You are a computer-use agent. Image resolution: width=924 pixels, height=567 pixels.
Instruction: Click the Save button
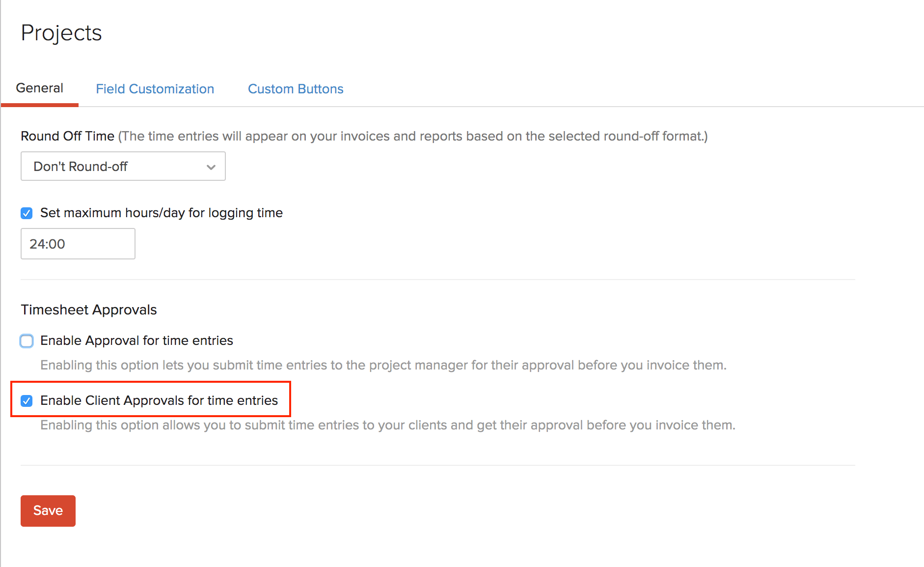pos(48,510)
